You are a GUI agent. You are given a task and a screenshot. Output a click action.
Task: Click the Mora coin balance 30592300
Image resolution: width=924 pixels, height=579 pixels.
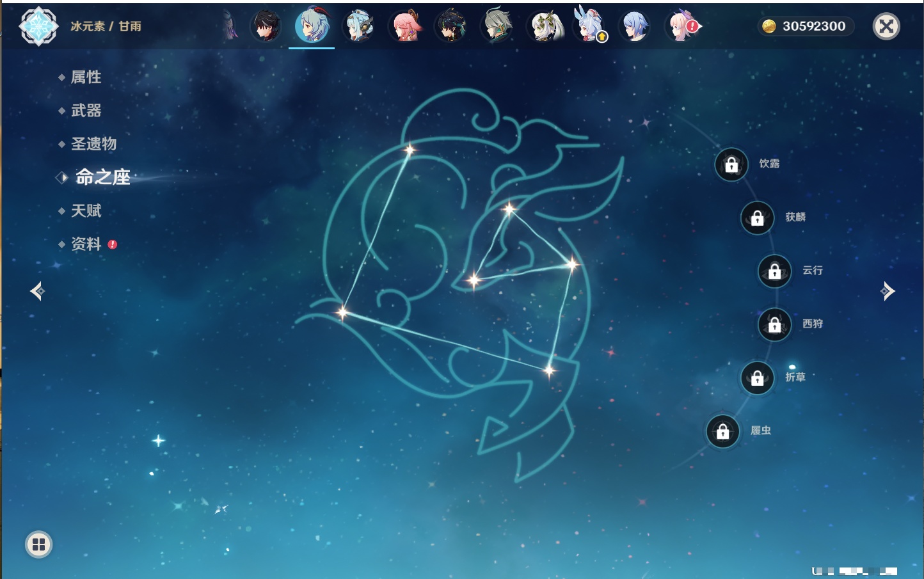[806, 26]
